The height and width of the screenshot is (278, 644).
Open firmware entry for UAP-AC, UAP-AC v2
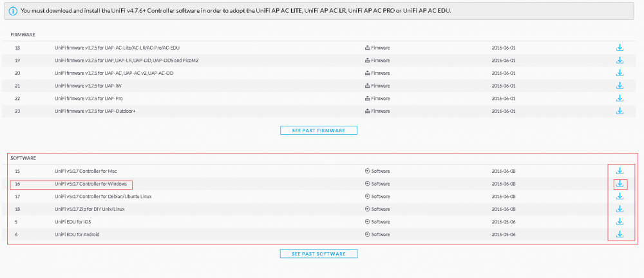pos(114,73)
